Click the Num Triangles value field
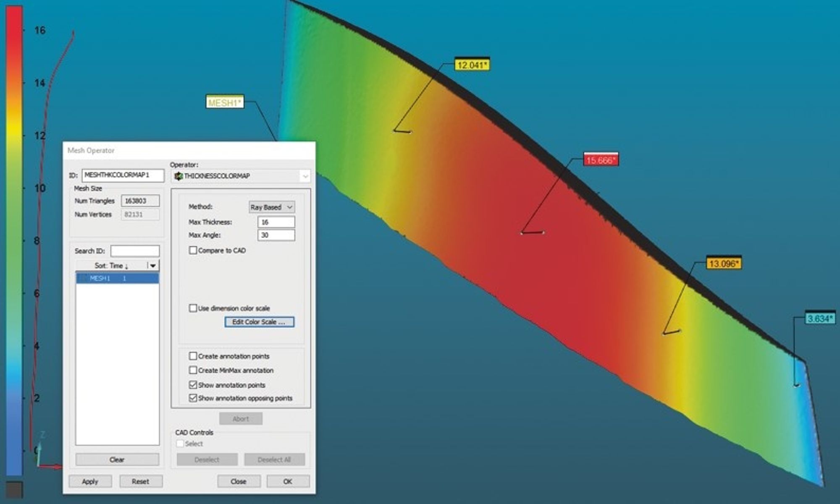 click(x=140, y=201)
